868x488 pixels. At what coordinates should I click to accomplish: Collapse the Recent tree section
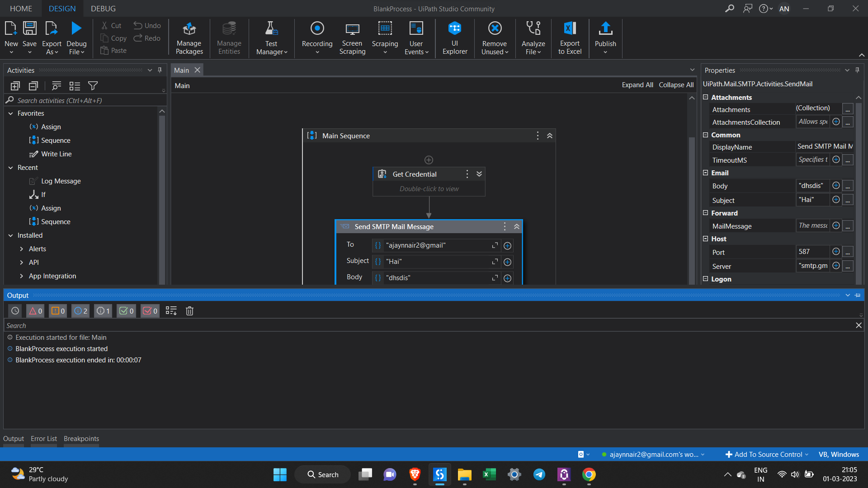[x=10, y=168]
